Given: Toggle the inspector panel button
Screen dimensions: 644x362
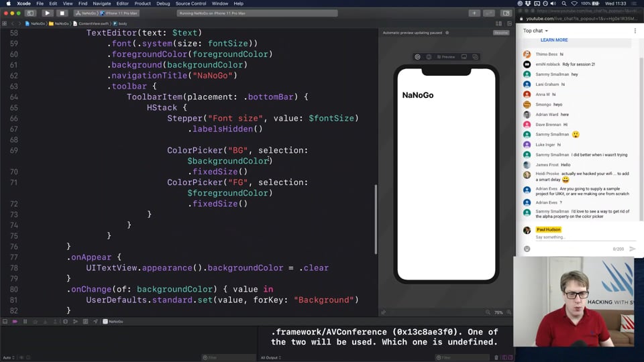Looking at the screenshot, I should click(x=506, y=13).
